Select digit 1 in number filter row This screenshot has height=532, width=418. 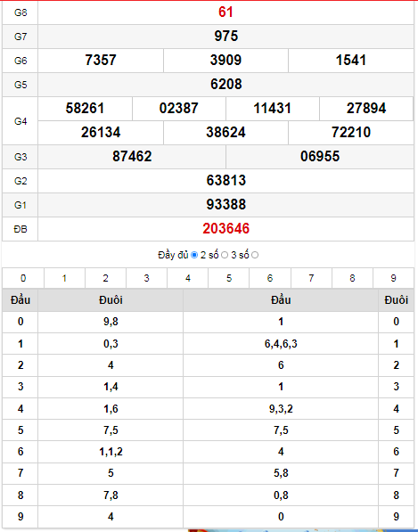click(64, 278)
